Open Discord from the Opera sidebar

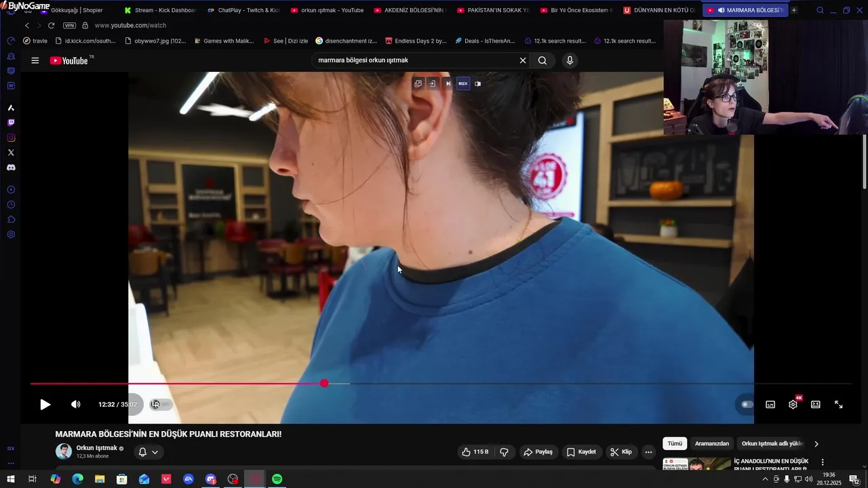[x=11, y=167]
